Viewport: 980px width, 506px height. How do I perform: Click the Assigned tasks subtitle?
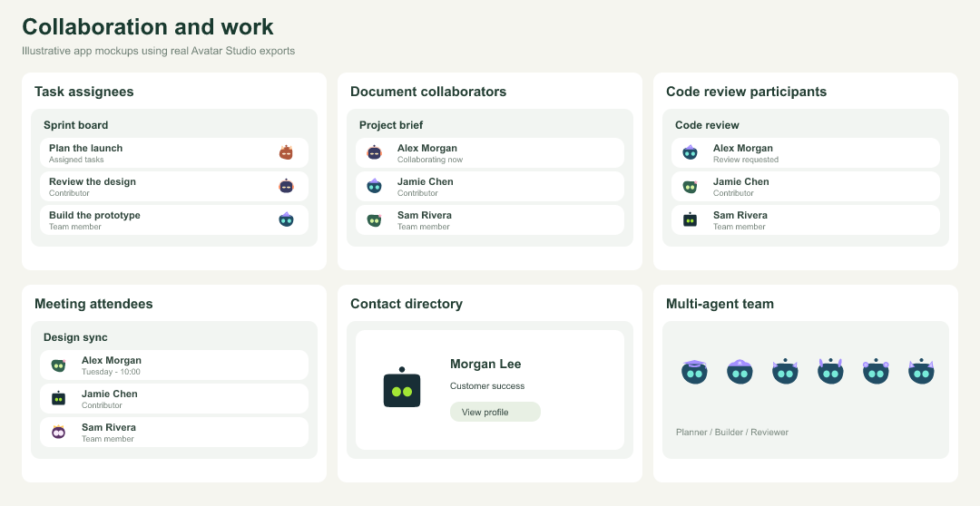(76, 160)
